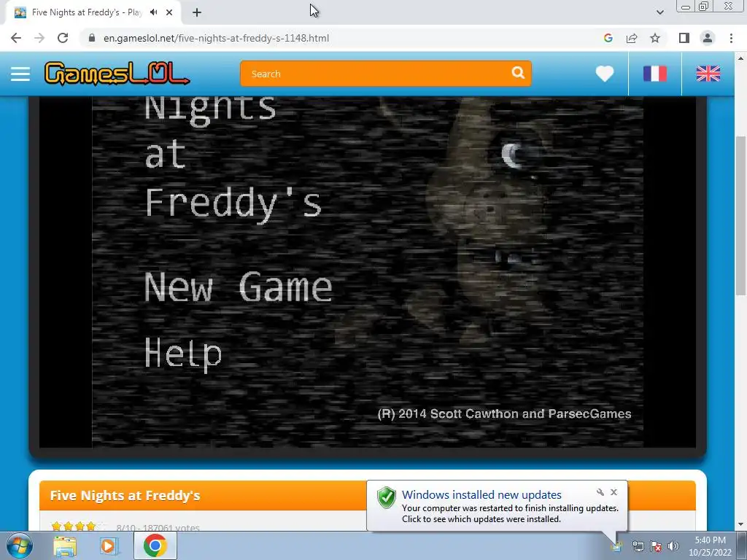Click the address bar URL
This screenshot has width=747, height=560.
(216, 38)
